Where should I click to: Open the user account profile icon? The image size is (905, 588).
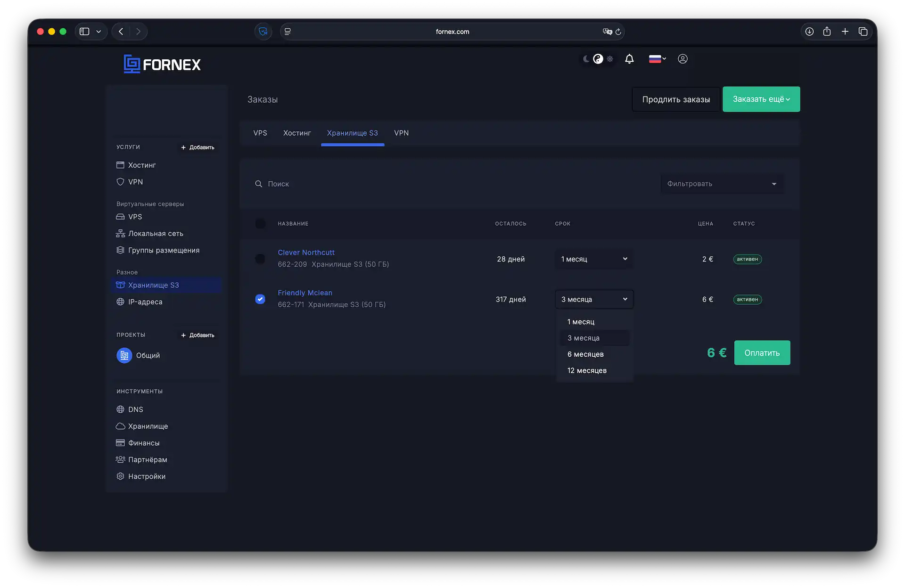click(x=683, y=59)
